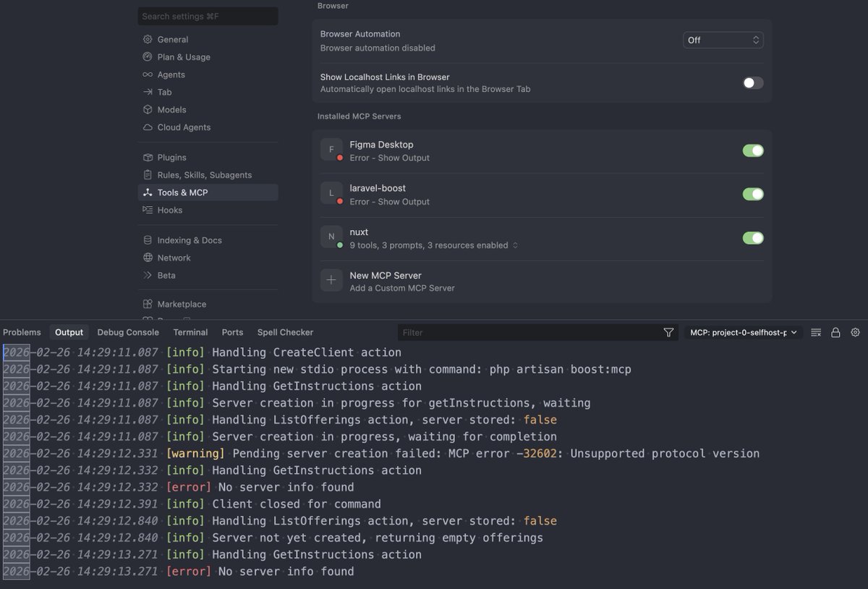Expand nuxt tools, prompts, resources list
Viewport: 868px width, 589px height.
(x=515, y=245)
